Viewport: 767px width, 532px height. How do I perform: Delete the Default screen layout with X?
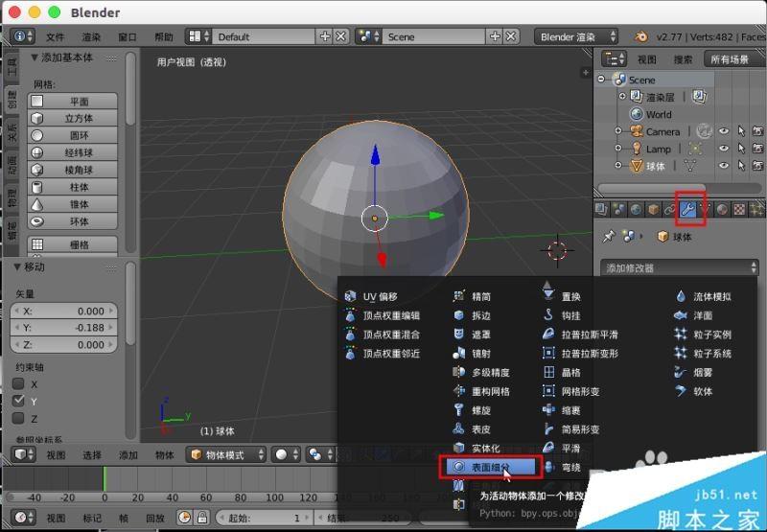coord(341,36)
